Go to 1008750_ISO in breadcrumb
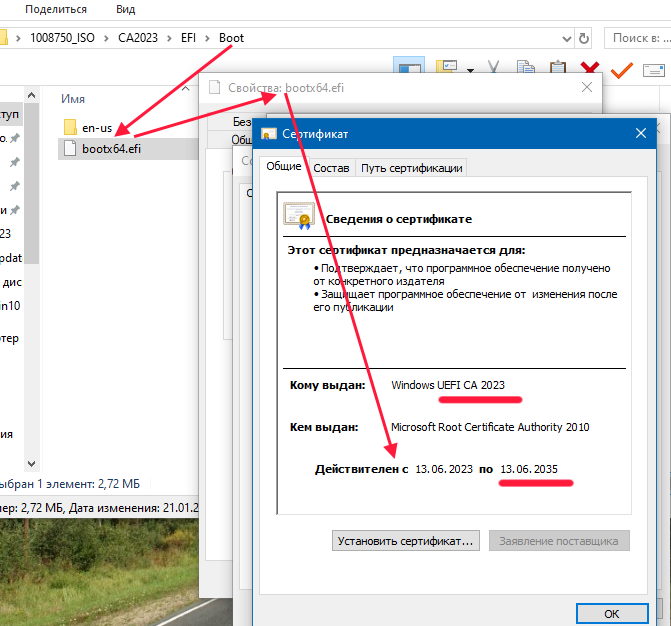The width and height of the screenshot is (671, 626). [62, 38]
